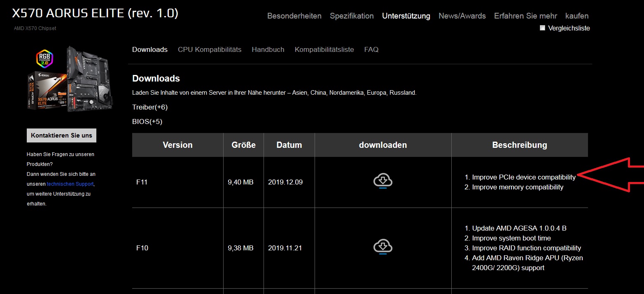Follow the technischen Support link
644x294 pixels.
pyautogui.click(x=70, y=184)
